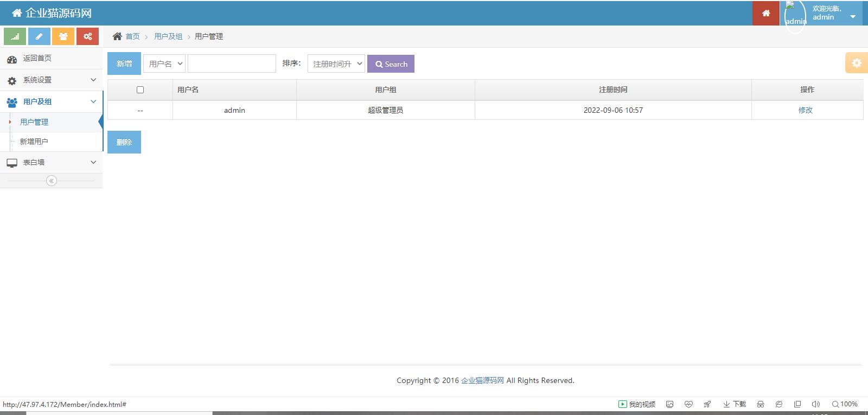
Task: Open the orange gear settings panel
Action: [856, 63]
